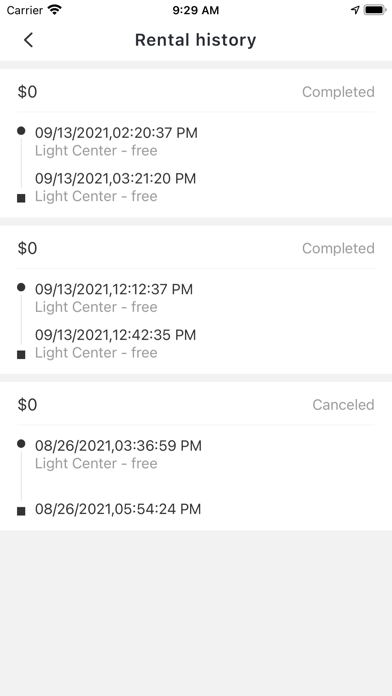The height and width of the screenshot is (696, 392).
Task: Tap the start dot of 02:20:37 PM rental
Action: [21, 131]
